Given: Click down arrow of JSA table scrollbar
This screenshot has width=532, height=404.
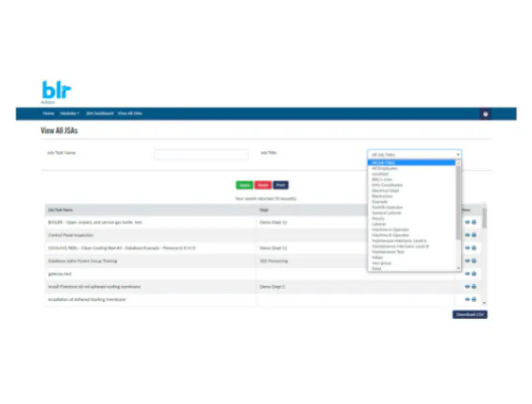Looking at the screenshot, I should [485, 303].
